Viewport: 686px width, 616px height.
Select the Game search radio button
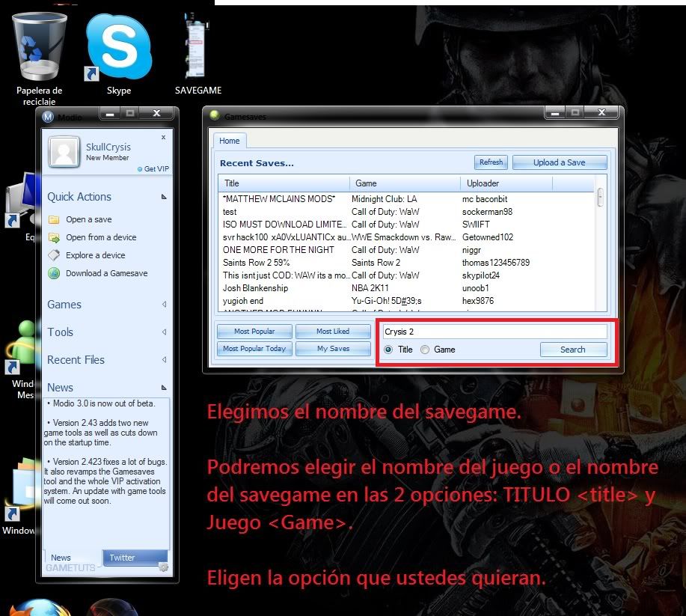click(425, 350)
